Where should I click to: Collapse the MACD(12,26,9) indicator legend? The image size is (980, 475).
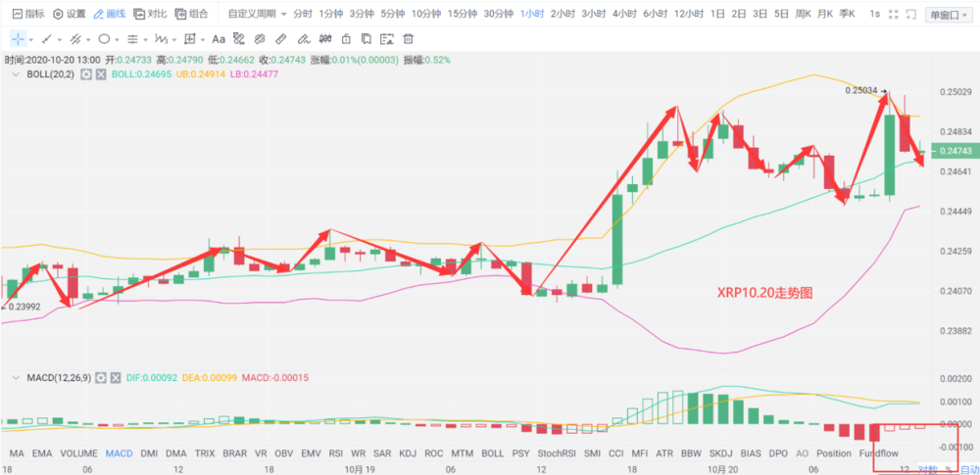tap(16, 378)
